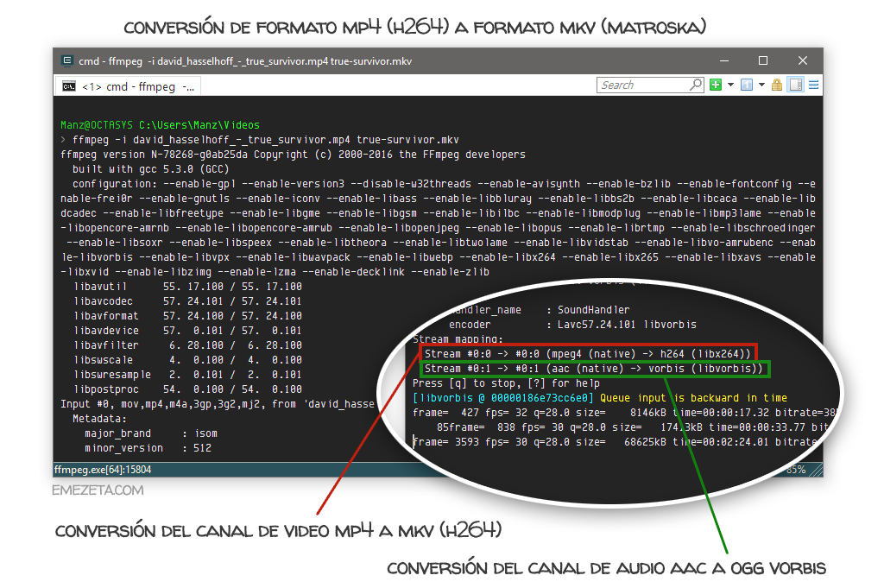Click the 'frame= 3593 fps= 30' progress line
This screenshot has width=884, height=588.
pyautogui.click(x=616, y=442)
